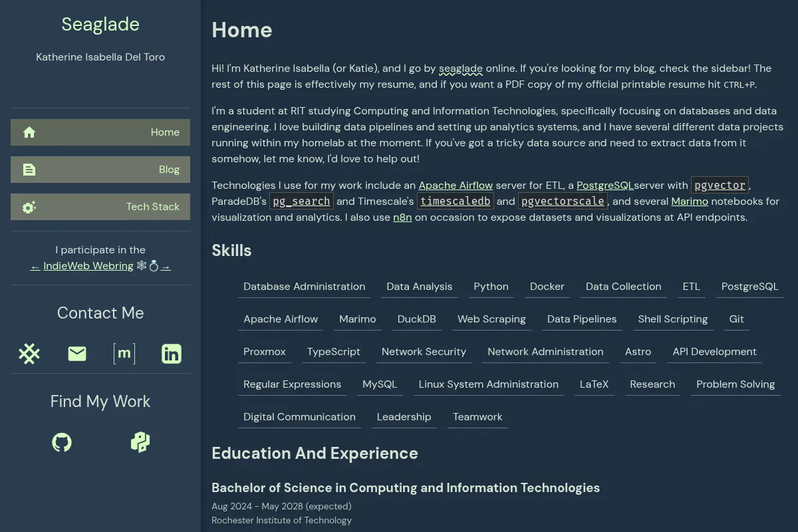This screenshot has width=798, height=532.
Task: Open the Marimo notebooks link
Action: tap(690, 201)
